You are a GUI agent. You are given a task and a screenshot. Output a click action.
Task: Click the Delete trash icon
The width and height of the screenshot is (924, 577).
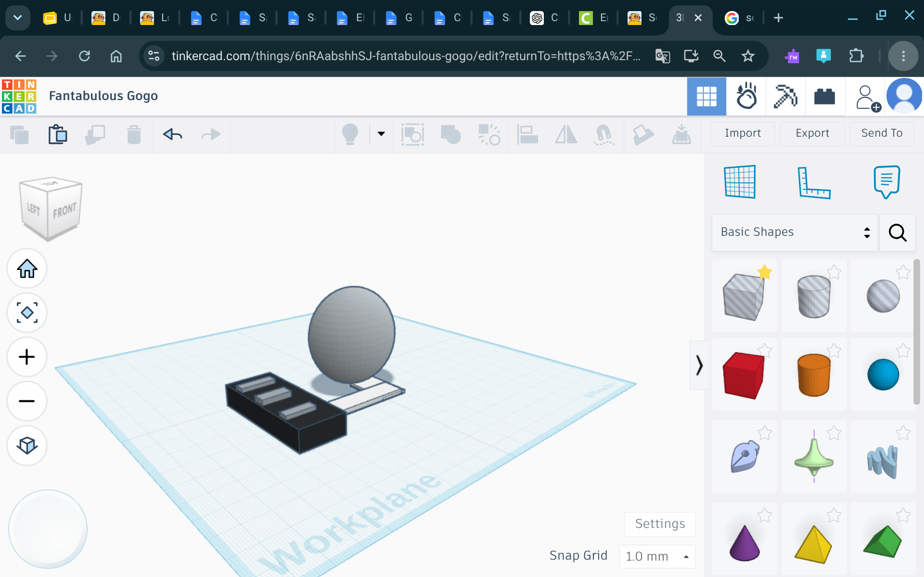click(x=134, y=134)
